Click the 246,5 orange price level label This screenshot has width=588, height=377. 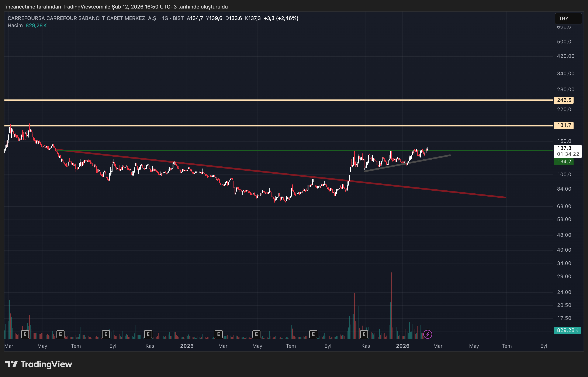point(564,100)
